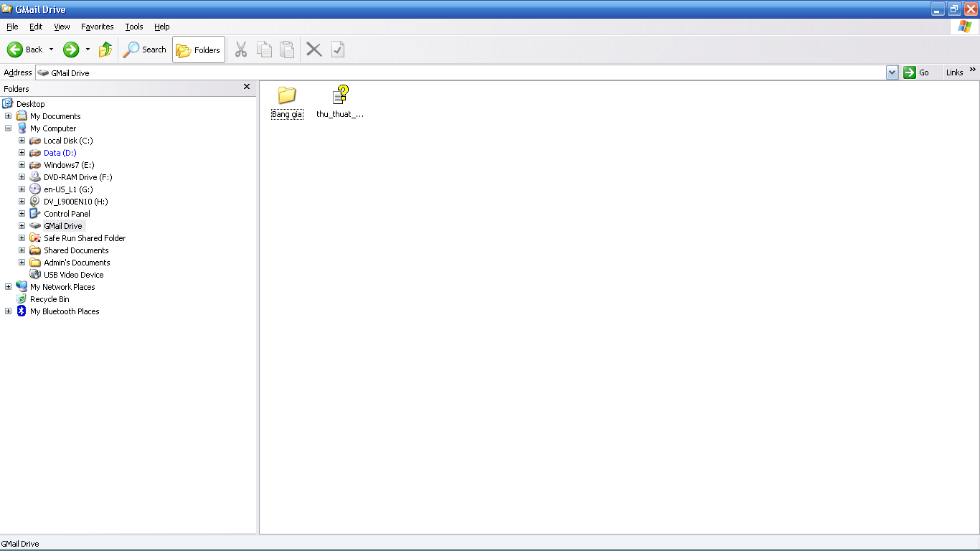Collapse My Computer tree node
The width and height of the screenshot is (980, 551).
click(x=9, y=128)
